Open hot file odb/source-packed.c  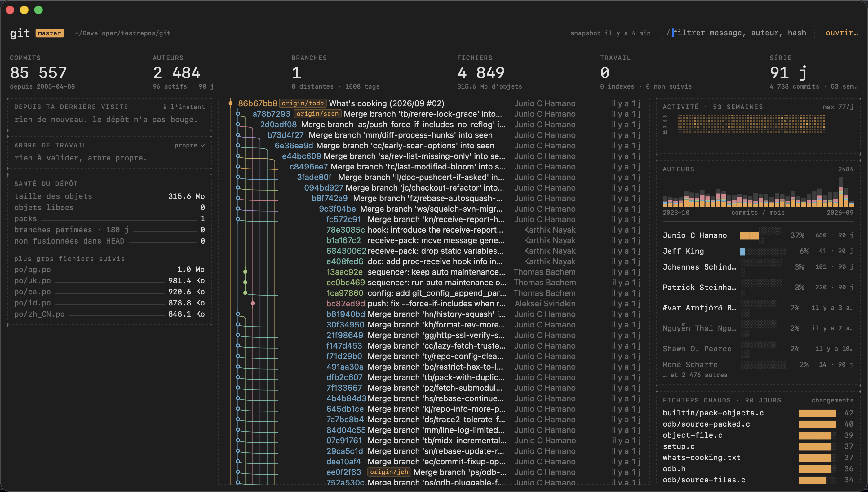pos(758,424)
